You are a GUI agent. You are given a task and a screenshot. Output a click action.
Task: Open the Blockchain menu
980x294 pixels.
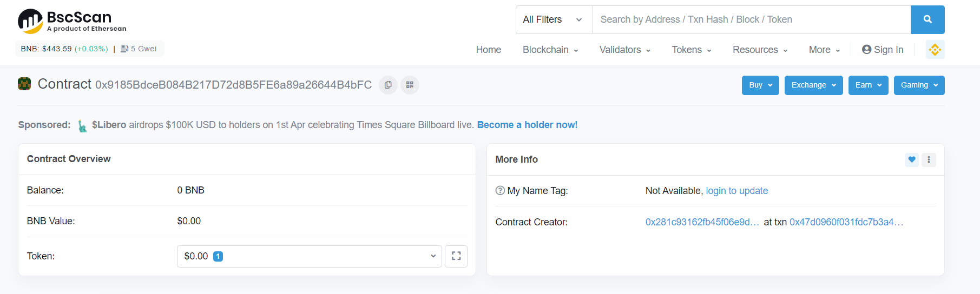click(x=550, y=50)
